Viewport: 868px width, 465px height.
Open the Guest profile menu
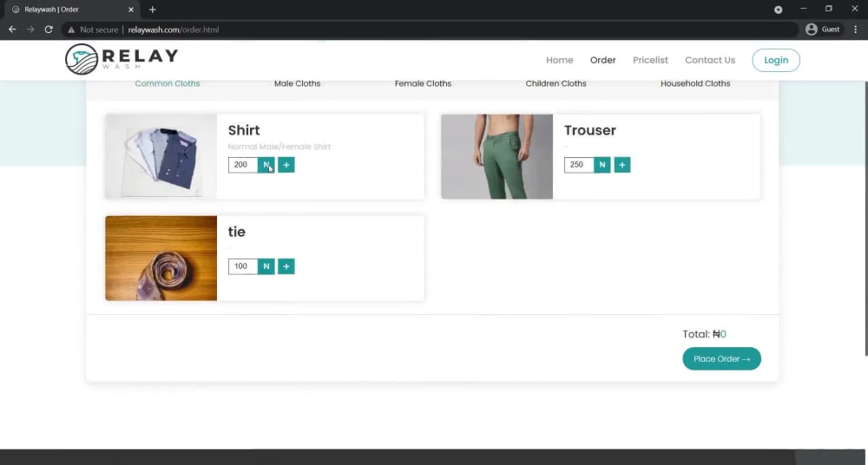(x=823, y=29)
